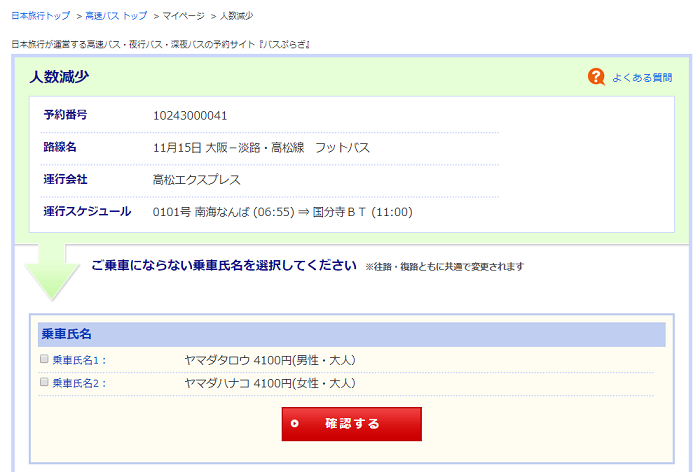Screen dimensions: 700x472
Task: Open the 日本旅行トップ breadcrumb link
Action: pyautogui.click(x=40, y=16)
